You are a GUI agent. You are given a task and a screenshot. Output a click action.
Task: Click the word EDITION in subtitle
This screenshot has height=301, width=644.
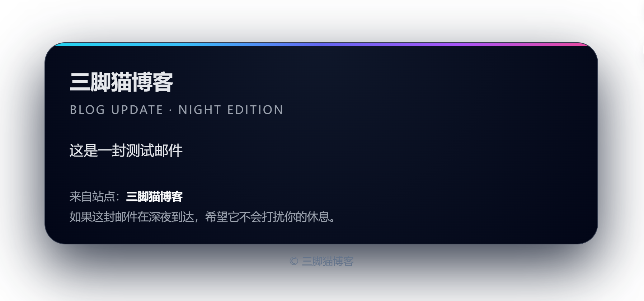click(x=255, y=110)
